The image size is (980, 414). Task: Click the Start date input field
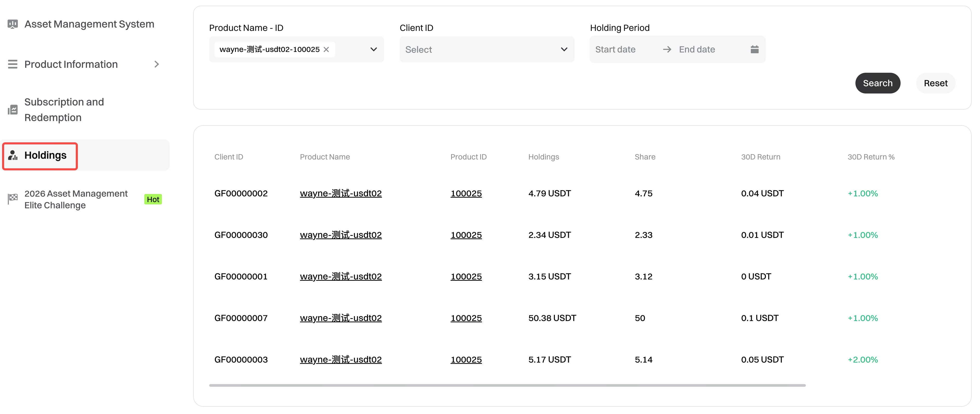coord(624,50)
